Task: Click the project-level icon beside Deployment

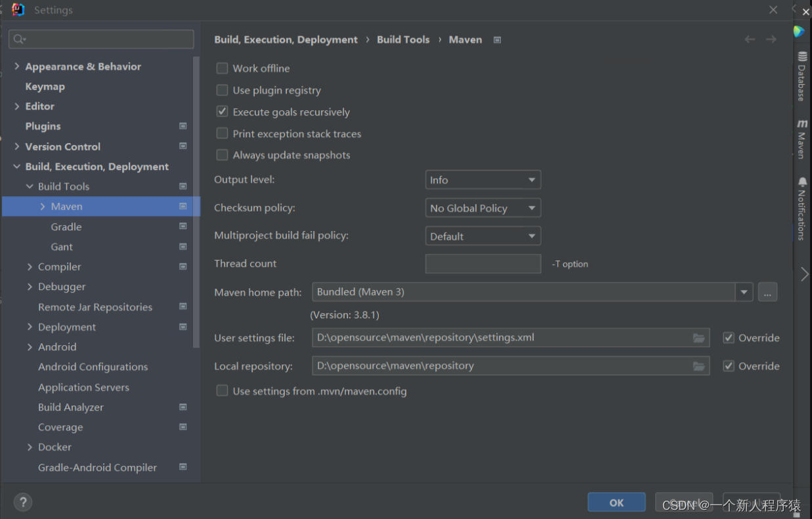Action: pyautogui.click(x=183, y=327)
